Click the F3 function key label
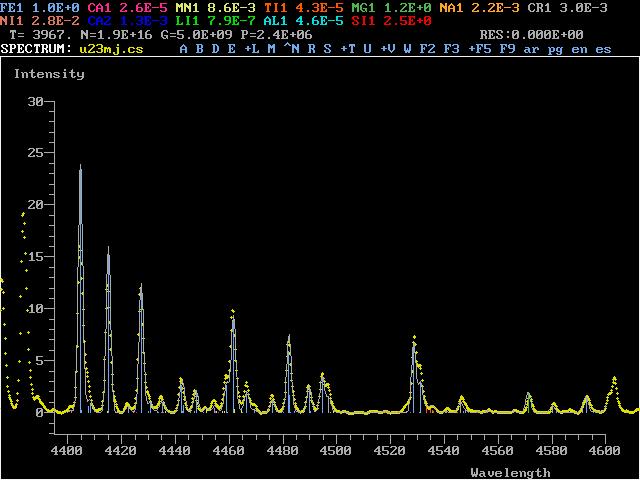The width and height of the screenshot is (640, 480). [452, 49]
